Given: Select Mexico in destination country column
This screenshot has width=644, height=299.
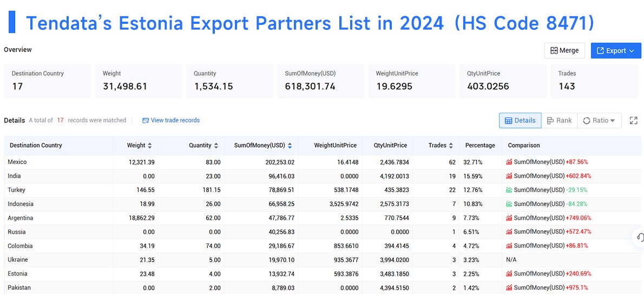Looking at the screenshot, I should 17,162.
